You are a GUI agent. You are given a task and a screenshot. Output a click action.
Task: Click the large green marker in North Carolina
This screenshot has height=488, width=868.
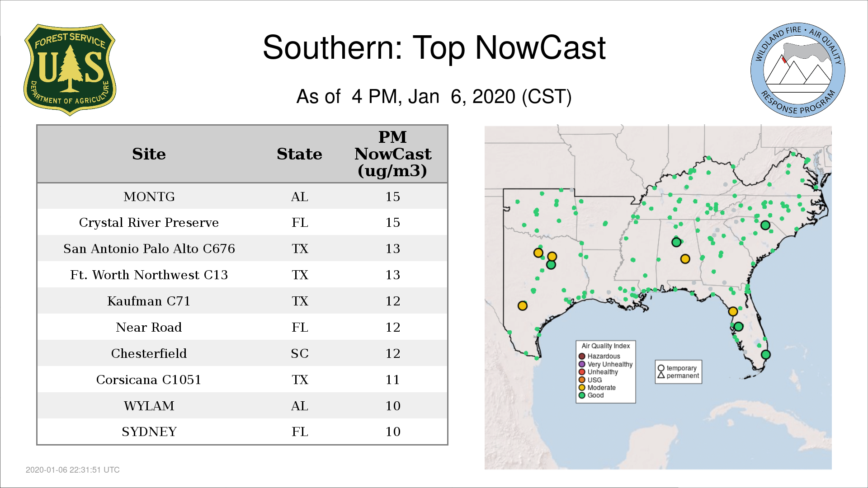pos(765,225)
